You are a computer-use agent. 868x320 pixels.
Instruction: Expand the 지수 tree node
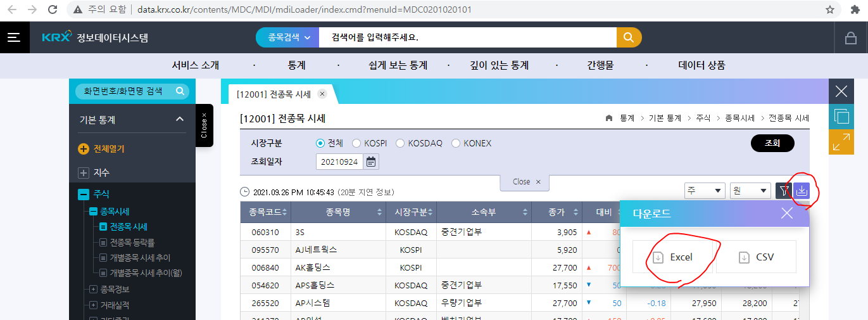pyautogui.click(x=84, y=173)
